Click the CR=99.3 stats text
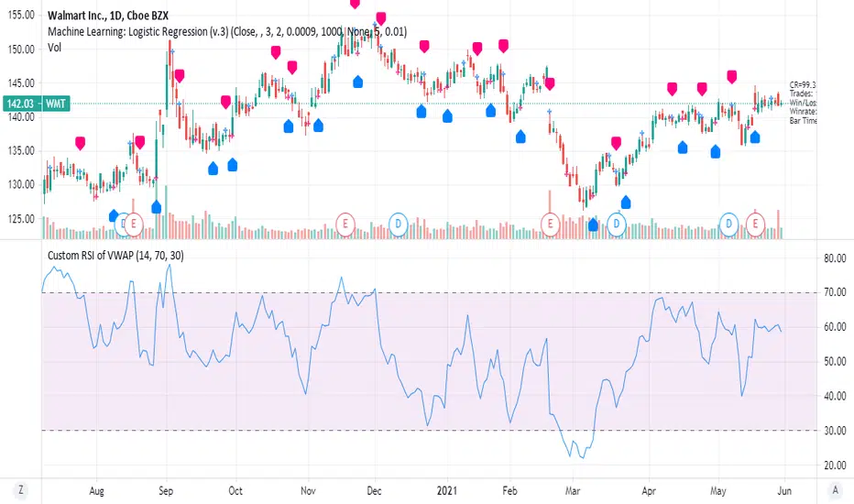Viewport: 854px width, 504px height. (x=803, y=85)
